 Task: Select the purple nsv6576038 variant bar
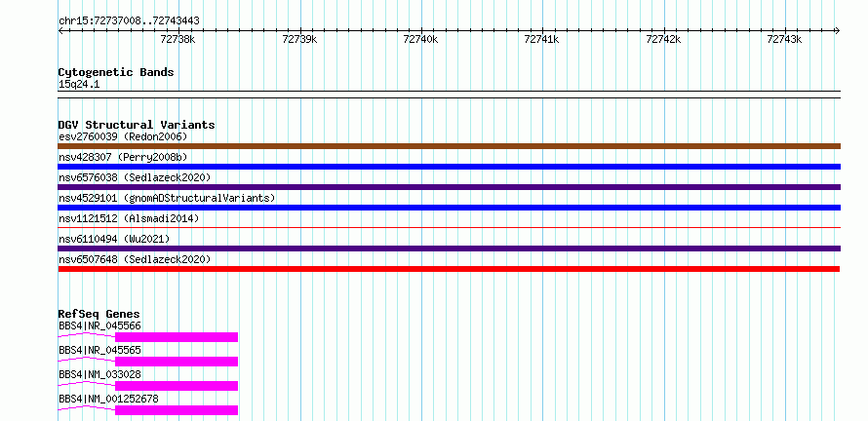tap(449, 187)
